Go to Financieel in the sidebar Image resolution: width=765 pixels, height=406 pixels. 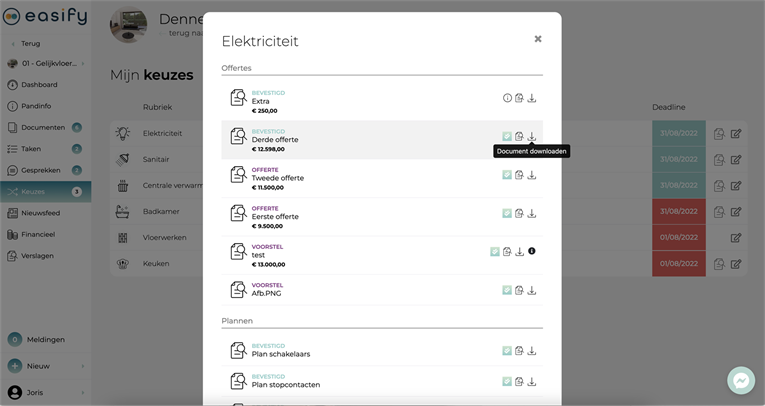(x=40, y=234)
